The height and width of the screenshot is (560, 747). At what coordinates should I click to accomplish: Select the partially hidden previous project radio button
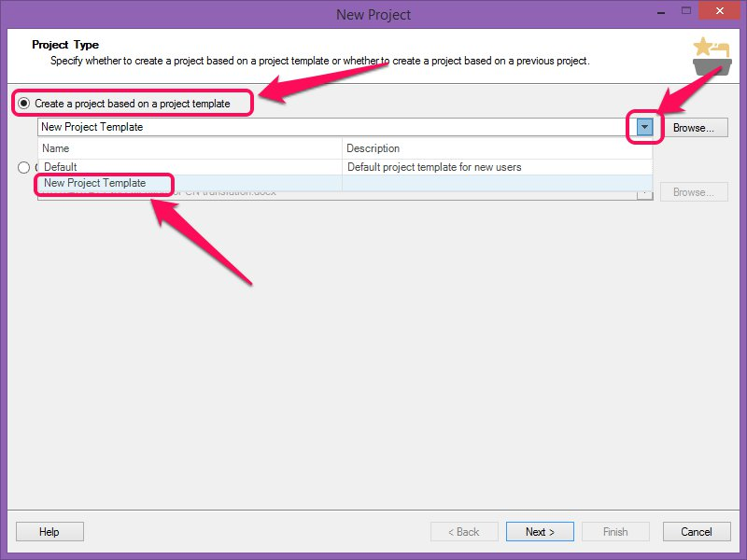coord(24,168)
